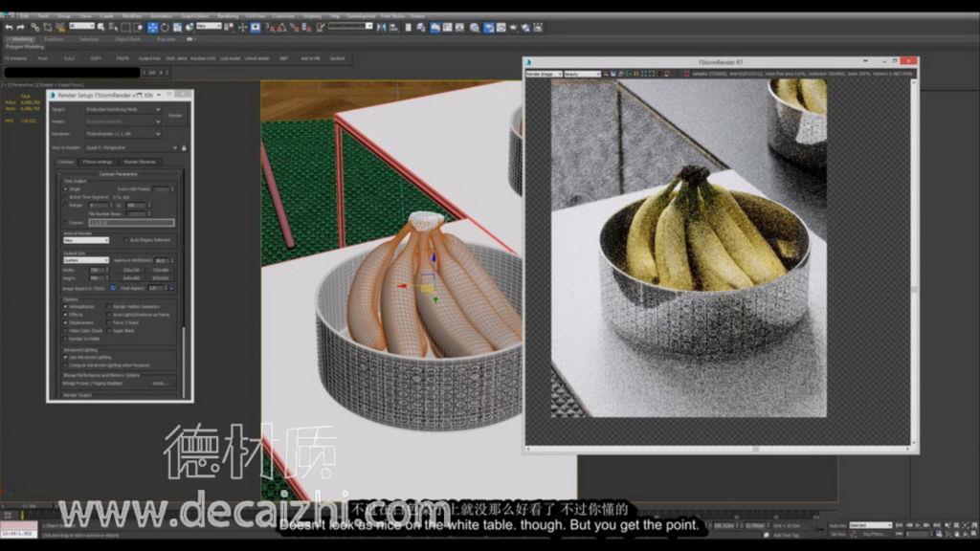
Task: Toggle the Angle Snap icon
Action: 281,28
